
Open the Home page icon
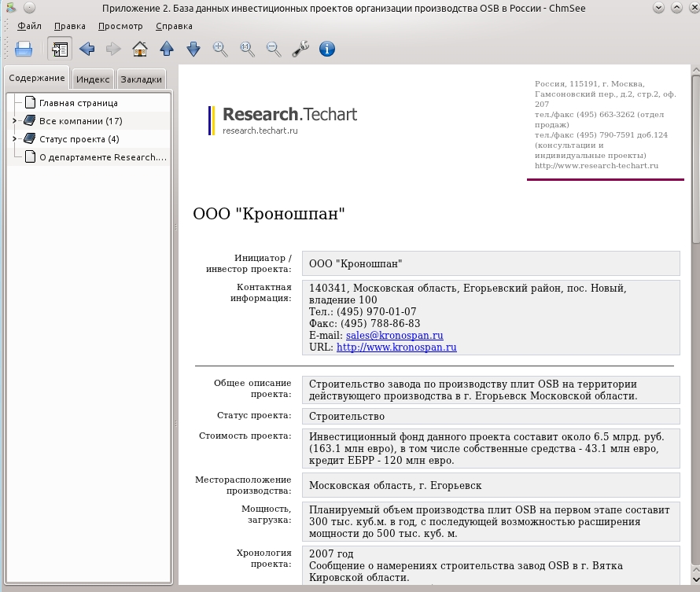pyautogui.click(x=140, y=49)
